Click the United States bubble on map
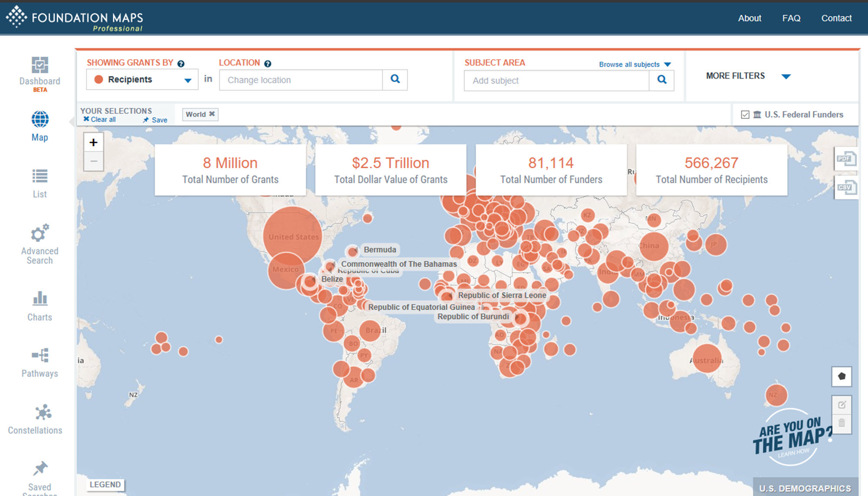868x496 pixels. (x=293, y=236)
